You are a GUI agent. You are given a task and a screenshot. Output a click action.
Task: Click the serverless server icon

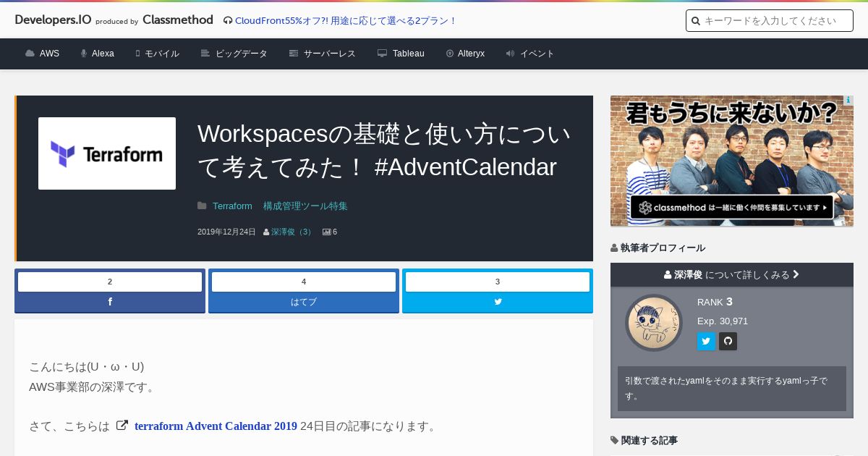(294, 54)
